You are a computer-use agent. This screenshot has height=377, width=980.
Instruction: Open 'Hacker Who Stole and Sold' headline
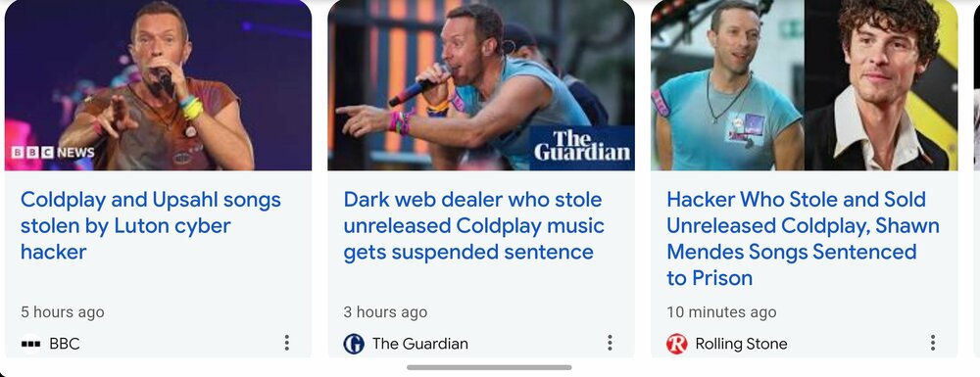(x=804, y=238)
